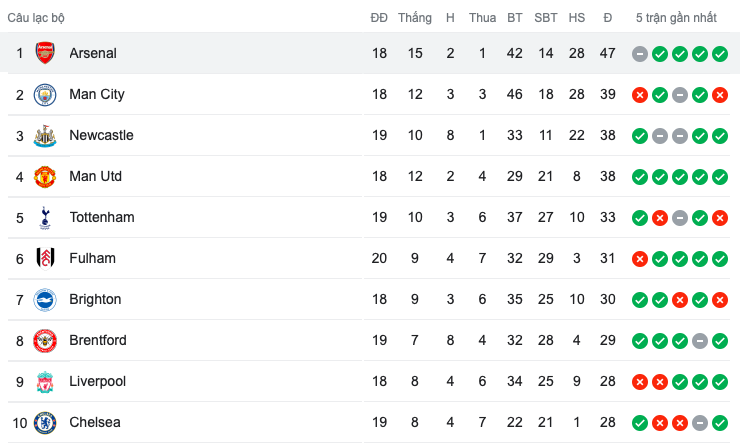Click the Newcastle club crest icon
This screenshot has width=740, height=443.
(45, 135)
